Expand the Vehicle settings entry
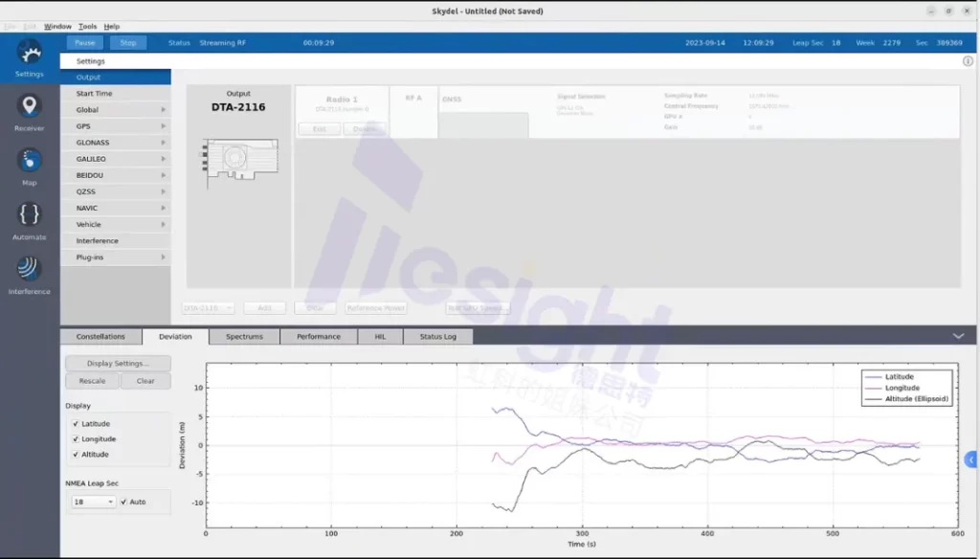Viewport: 980px width, 559px height. pyautogui.click(x=115, y=225)
